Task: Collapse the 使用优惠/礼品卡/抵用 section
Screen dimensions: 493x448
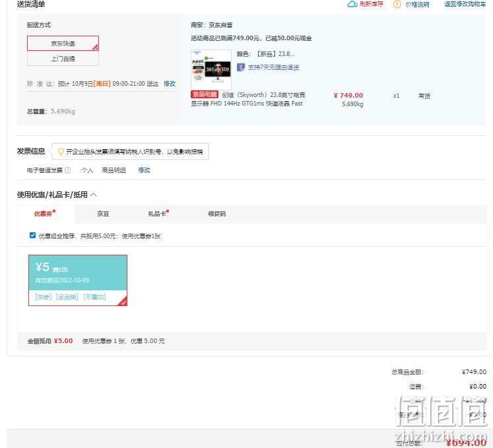Action: pyautogui.click(x=93, y=195)
